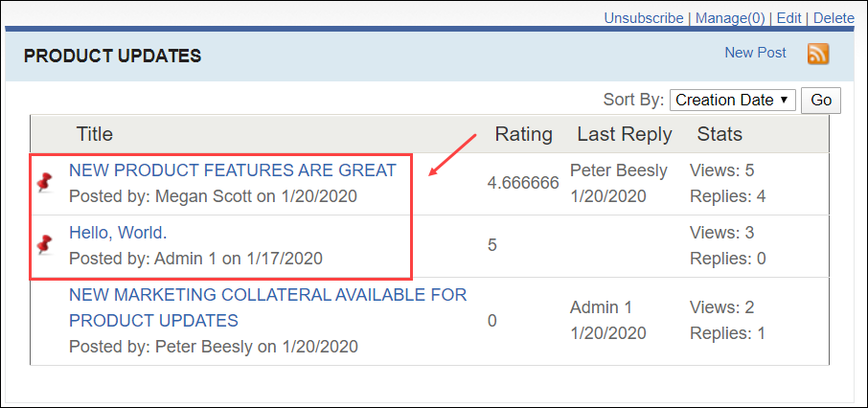Open the Hello, World. post

[x=118, y=233]
